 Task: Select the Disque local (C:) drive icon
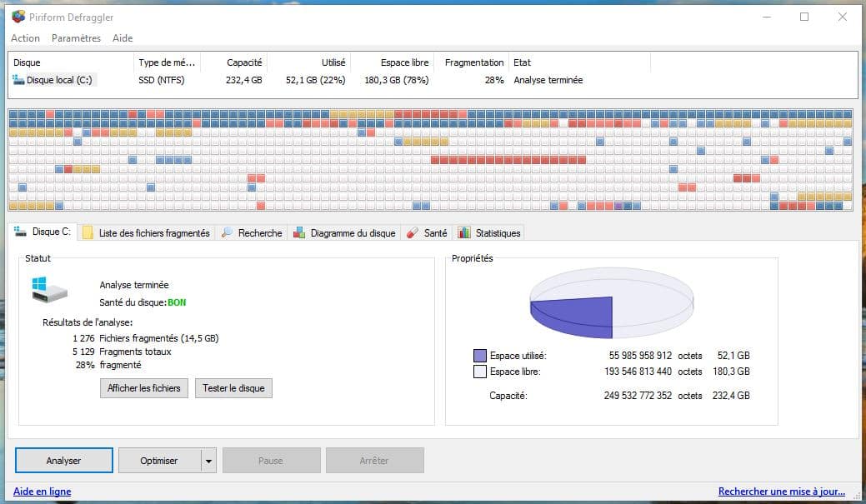19,80
